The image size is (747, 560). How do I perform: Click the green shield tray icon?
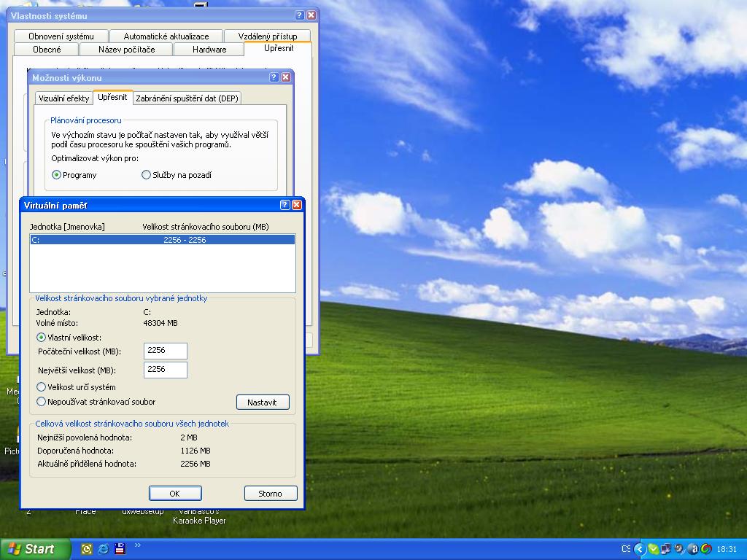tap(654, 549)
